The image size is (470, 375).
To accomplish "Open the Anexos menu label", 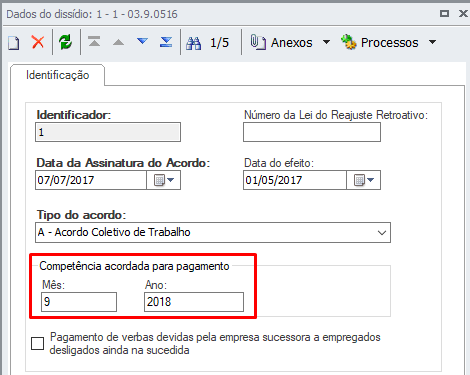I will point(292,43).
